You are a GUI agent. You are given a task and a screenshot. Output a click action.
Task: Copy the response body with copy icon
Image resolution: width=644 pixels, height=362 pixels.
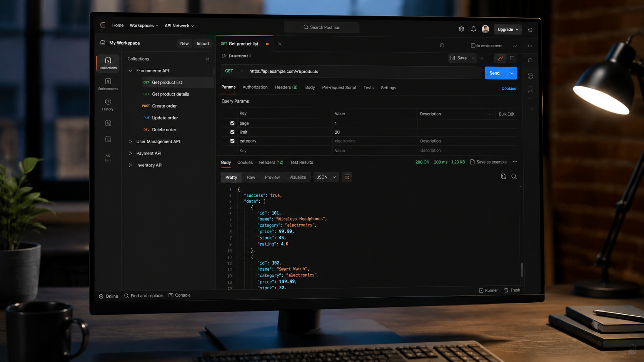pyautogui.click(x=504, y=176)
